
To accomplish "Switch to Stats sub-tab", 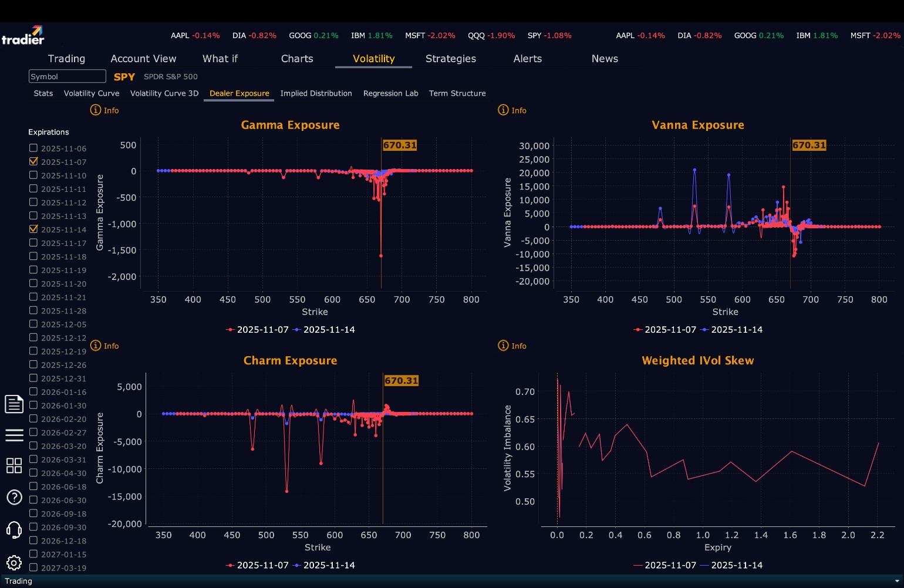I will tap(43, 93).
